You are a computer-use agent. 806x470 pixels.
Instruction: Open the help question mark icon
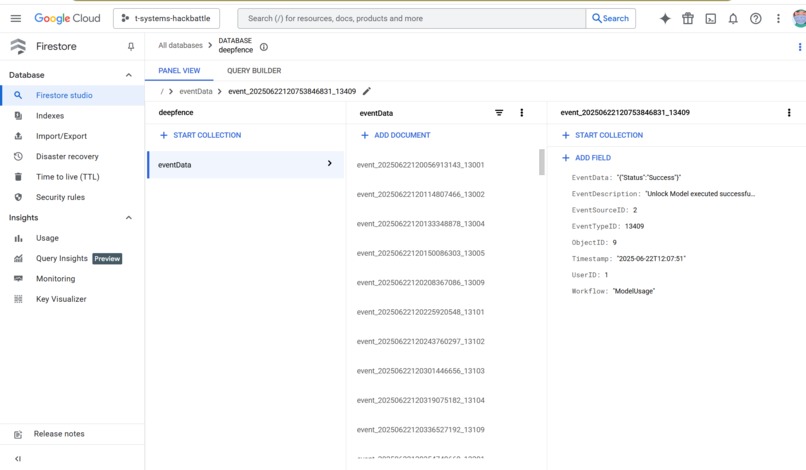click(756, 19)
